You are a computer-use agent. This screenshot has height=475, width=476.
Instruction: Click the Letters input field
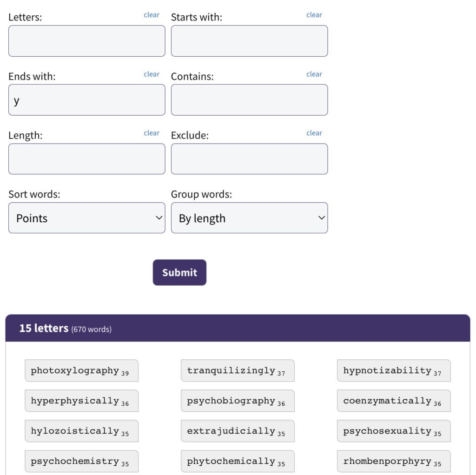tap(87, 41)
